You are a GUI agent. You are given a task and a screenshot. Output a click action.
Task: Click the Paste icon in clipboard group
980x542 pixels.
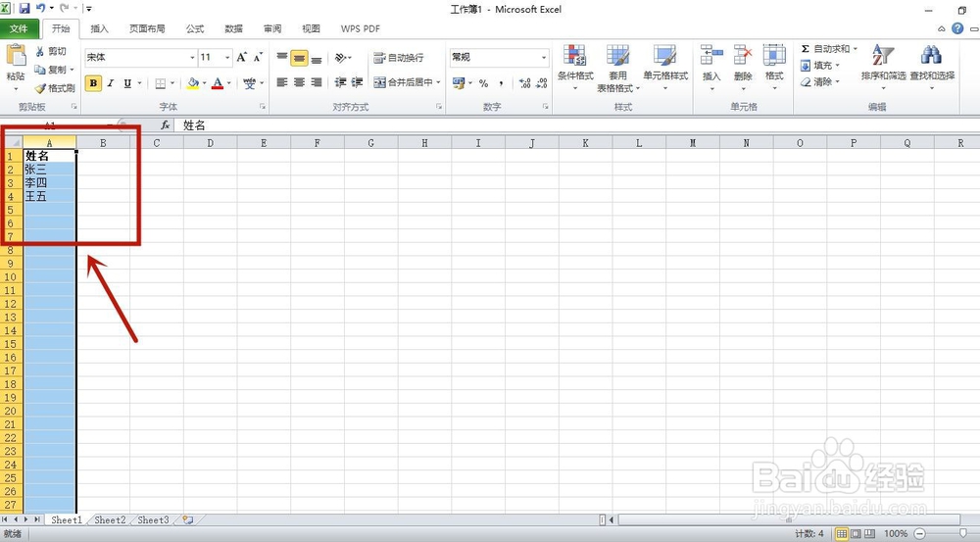(16, 56)
